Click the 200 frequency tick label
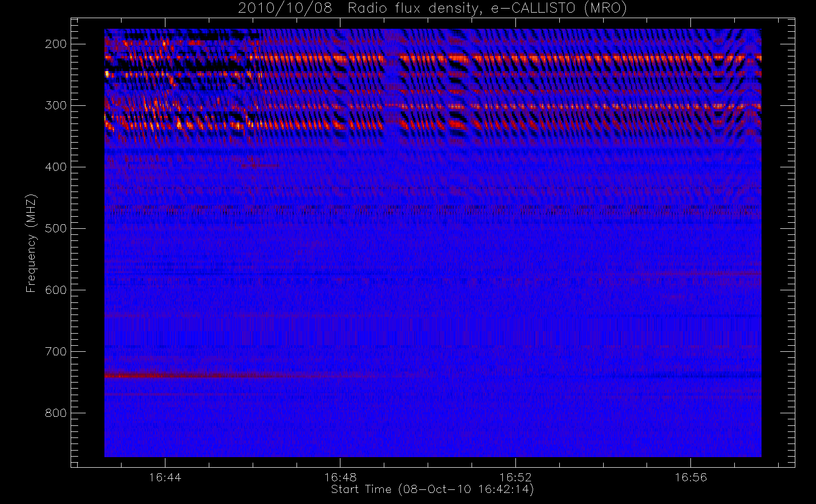 pos(56,44)
